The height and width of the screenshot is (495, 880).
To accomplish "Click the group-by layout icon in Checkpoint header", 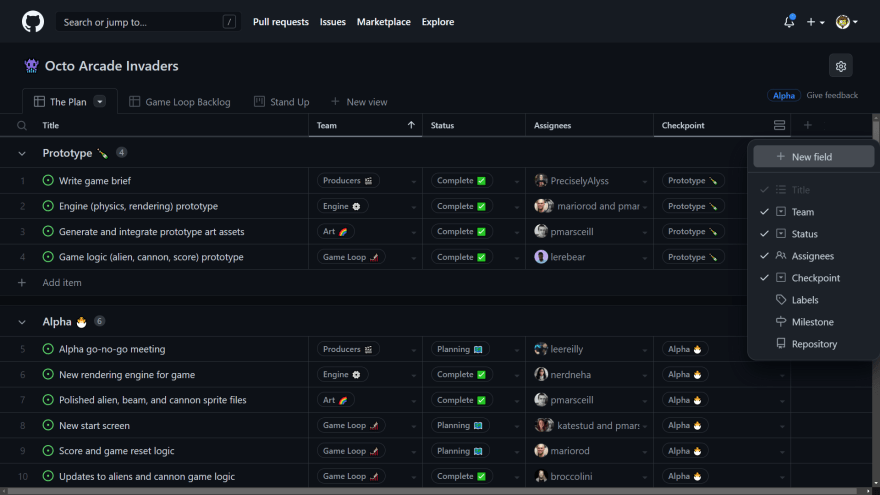I will click(x=779, y=126).
